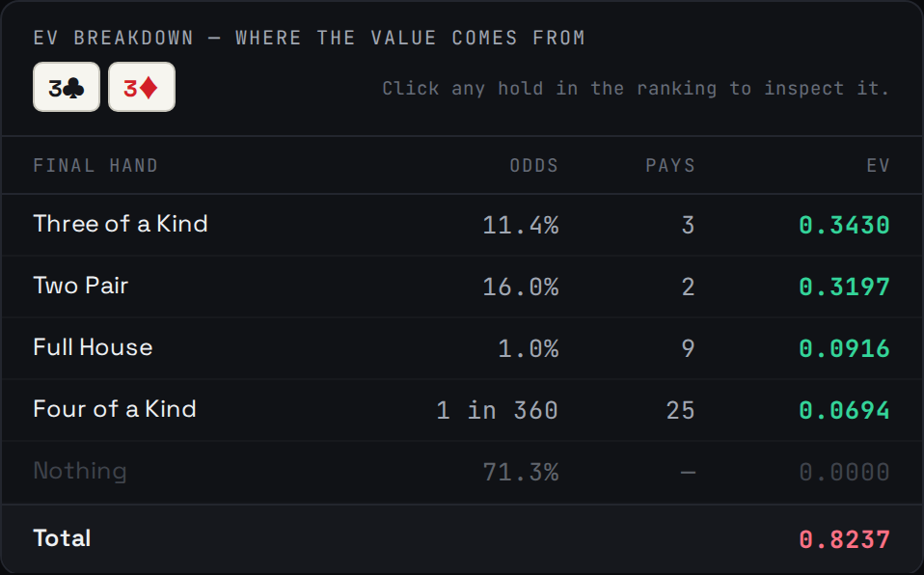The height and width of the screenshot is (575, 924).
Task: Select the Three of a Kind row
Action: [462, 225]
